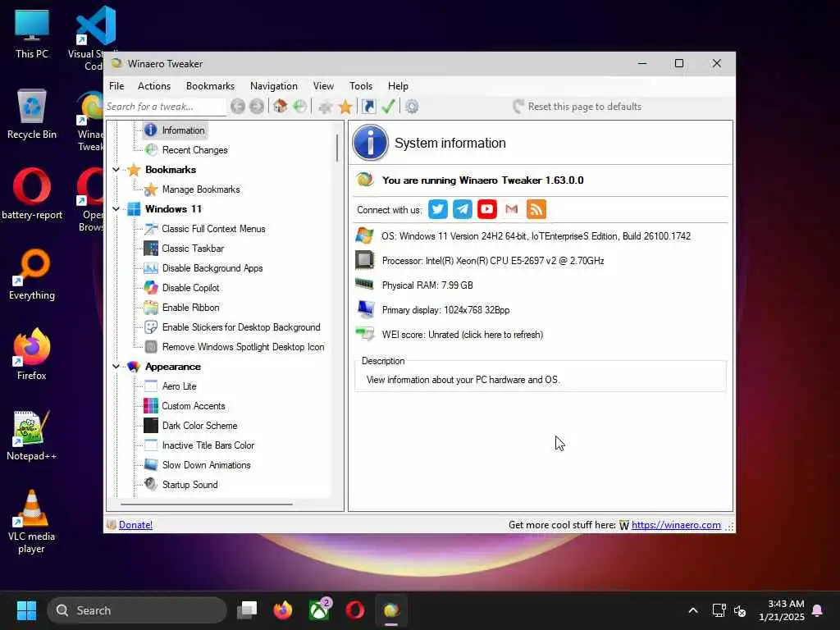Open the File menu
840x630 pixels.
(x=116, y=85)
